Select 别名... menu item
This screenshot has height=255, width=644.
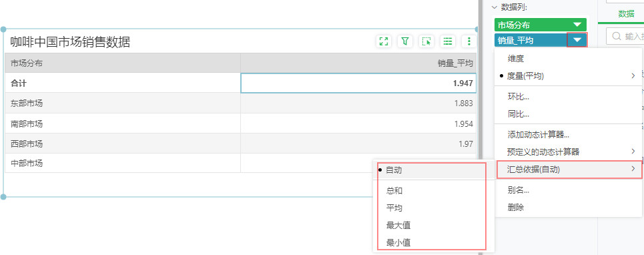(x=569, y=190)
